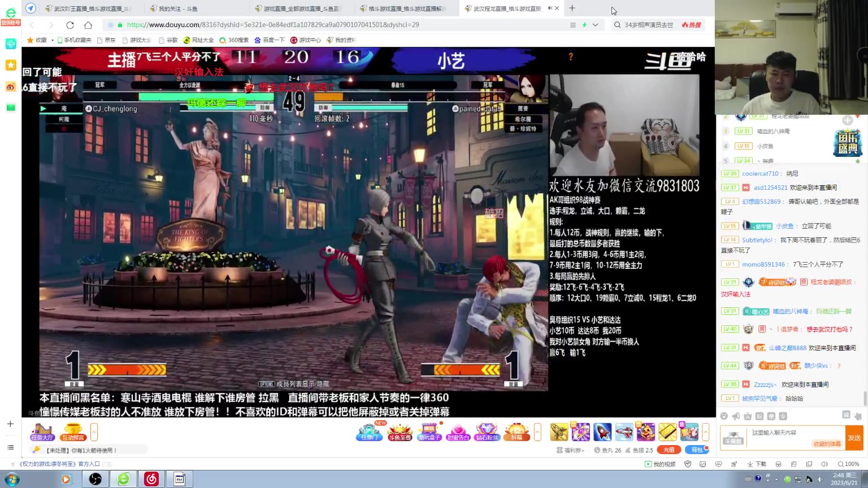
Task: Open the 百度一下 bookmark
Action: pyautogui.click(x=270, y=40)
